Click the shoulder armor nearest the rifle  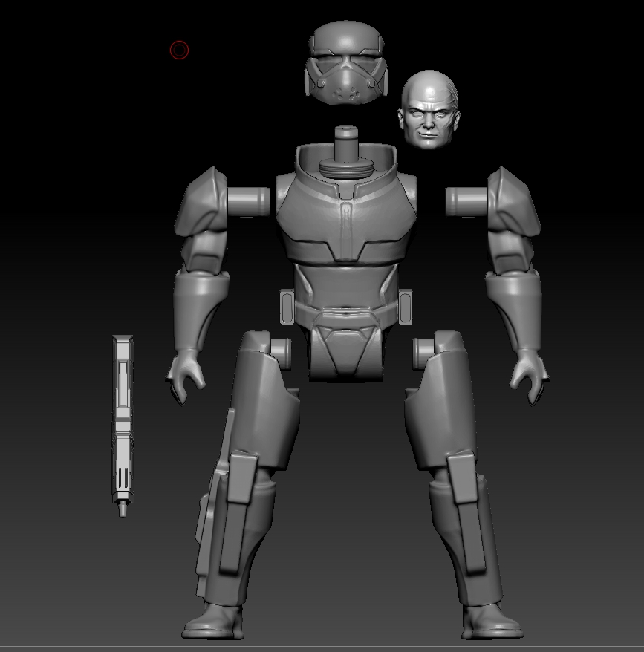tap(202, 202)
